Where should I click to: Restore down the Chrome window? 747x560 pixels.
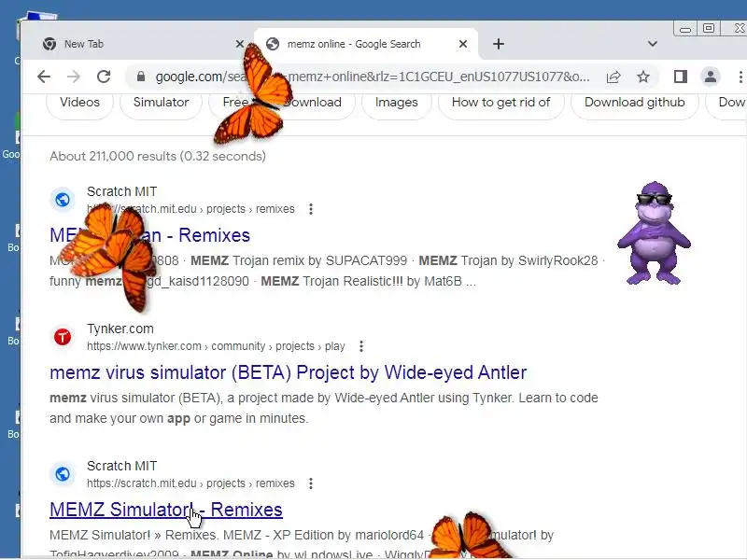[709, 29]
